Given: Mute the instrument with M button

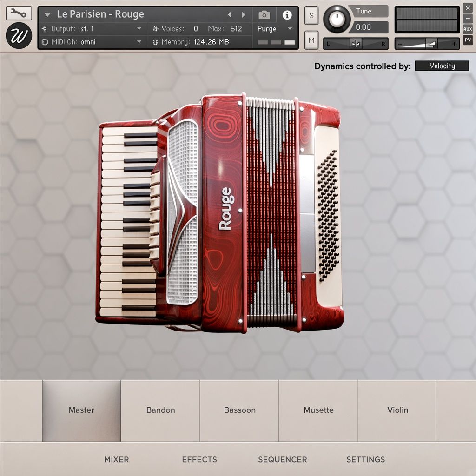Looking at the screenshot, I should point(311,40).
